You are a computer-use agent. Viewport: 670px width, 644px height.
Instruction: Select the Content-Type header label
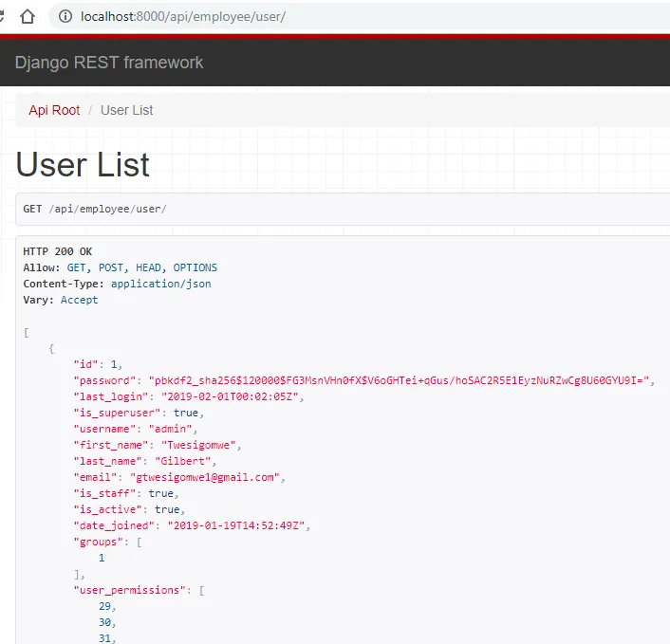64,284
